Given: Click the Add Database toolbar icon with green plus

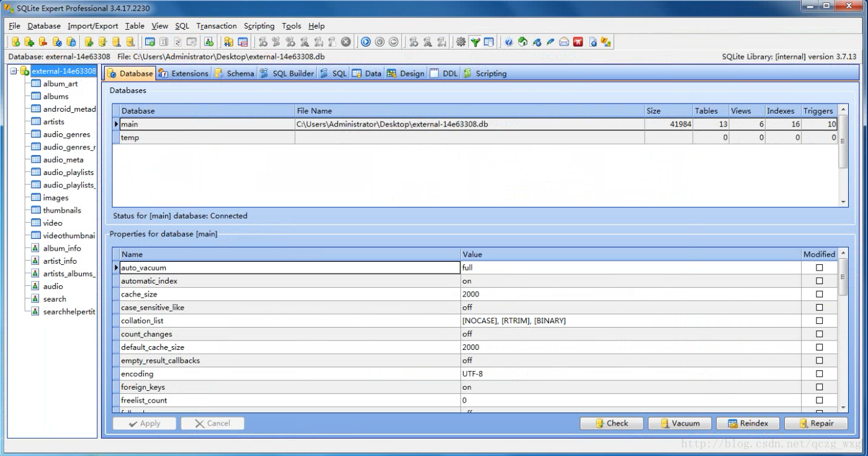Looking at the screenshot, I should (x=29, y=42).
